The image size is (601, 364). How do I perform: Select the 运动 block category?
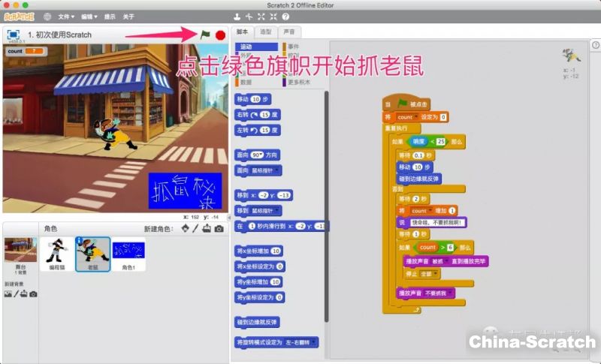pyautogui.click(x=256, y=47)
